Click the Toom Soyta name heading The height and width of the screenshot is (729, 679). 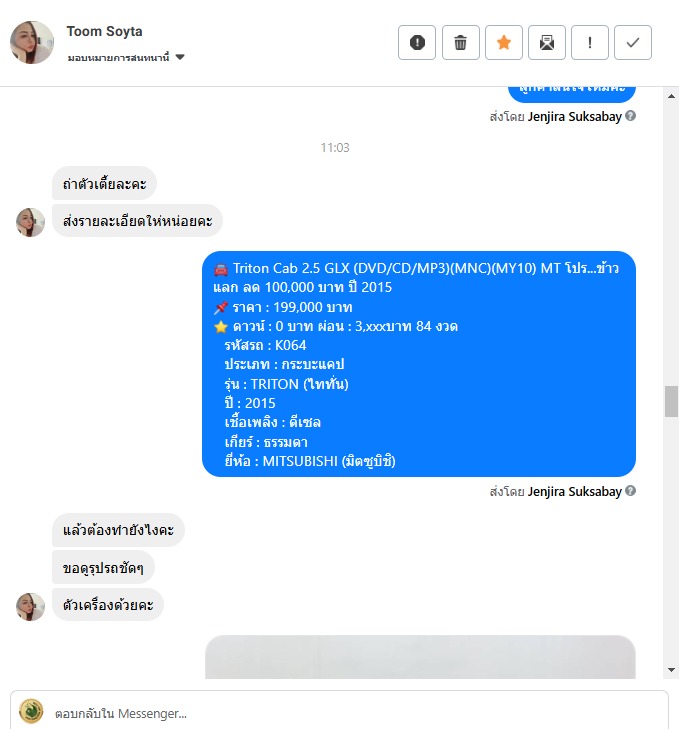[x=104, y=31]
